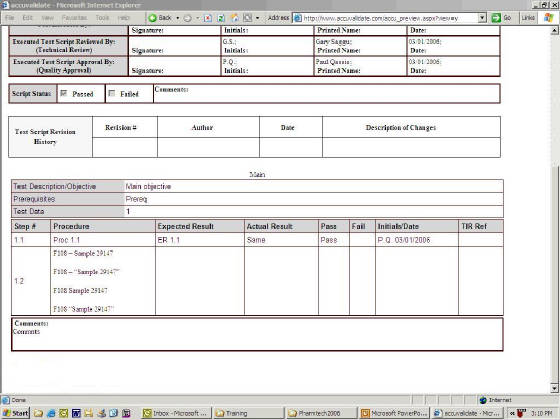This screenshot has width=560, height=420.
Task: Click the Word icon in Quick Launch
Action: [x=76, y=413]
